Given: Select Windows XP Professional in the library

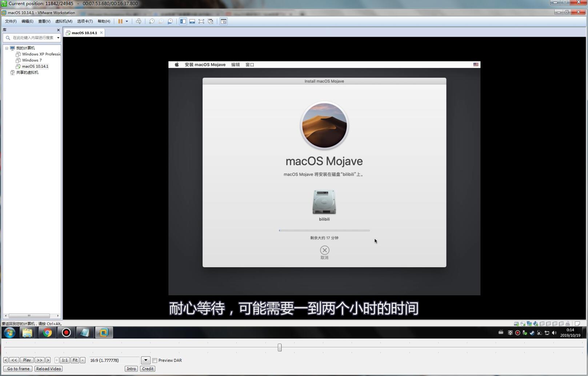Looking at the screenshot, I should point(38,54).
